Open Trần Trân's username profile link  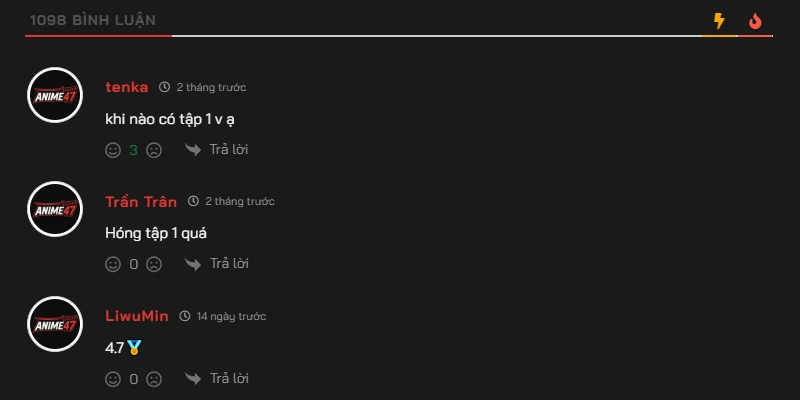[141, 202]
